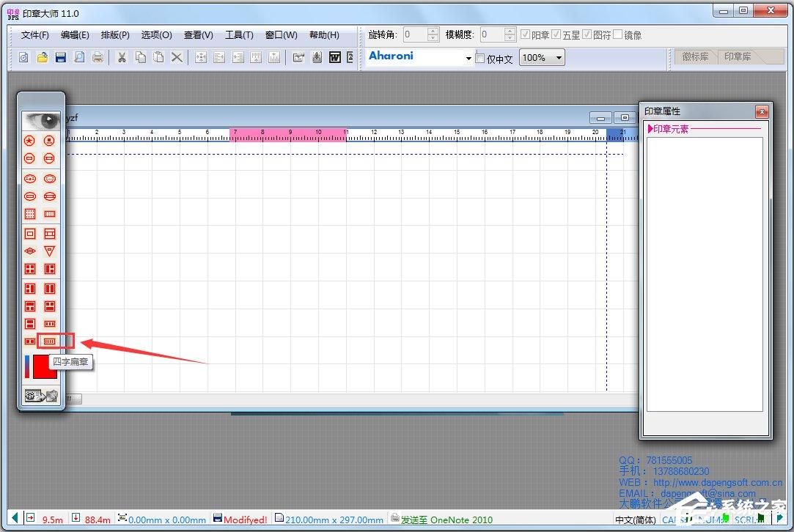Select the 四字扁章 stamp tool
The height and width of the screenshot is (532, 794).
coord(50,341)
